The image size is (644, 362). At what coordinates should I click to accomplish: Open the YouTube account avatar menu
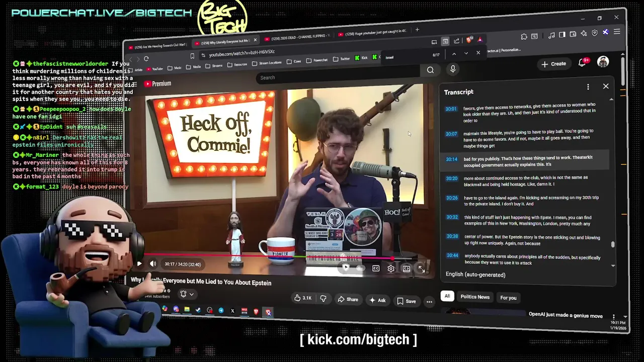(603, 62)
